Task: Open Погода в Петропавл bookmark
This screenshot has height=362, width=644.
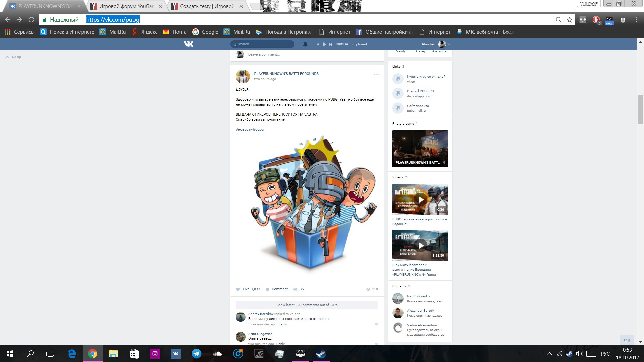Action: (x=284, y=32)
